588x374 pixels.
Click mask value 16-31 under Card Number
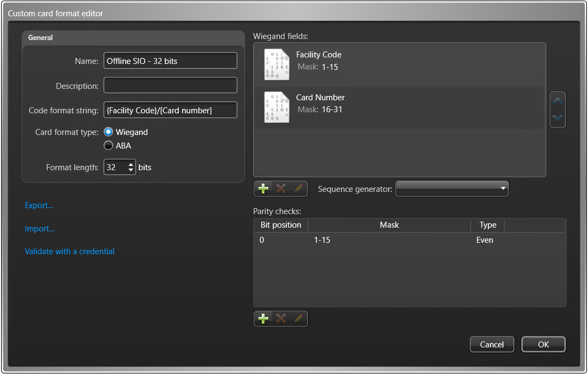coord(332,109)
